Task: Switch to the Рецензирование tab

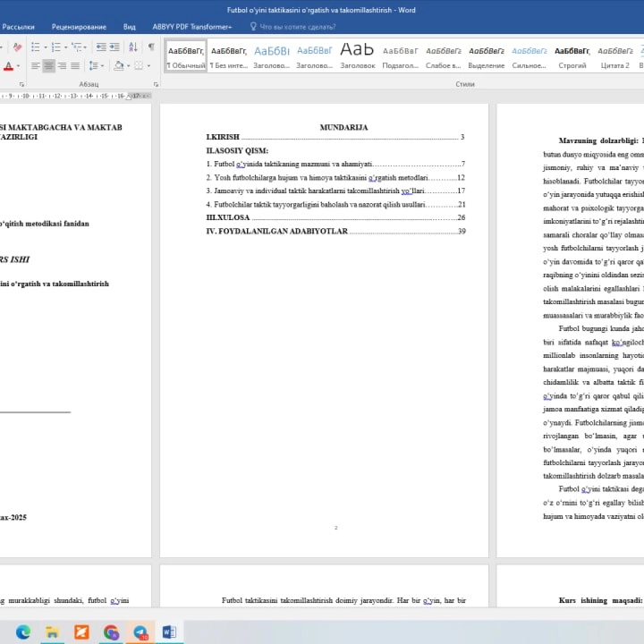Action: 79,27
